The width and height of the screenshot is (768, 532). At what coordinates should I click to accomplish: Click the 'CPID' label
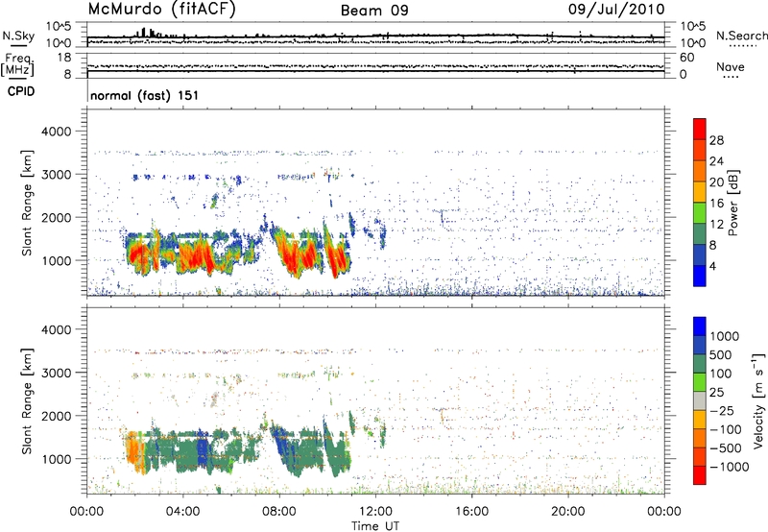(x=21, y=91)
